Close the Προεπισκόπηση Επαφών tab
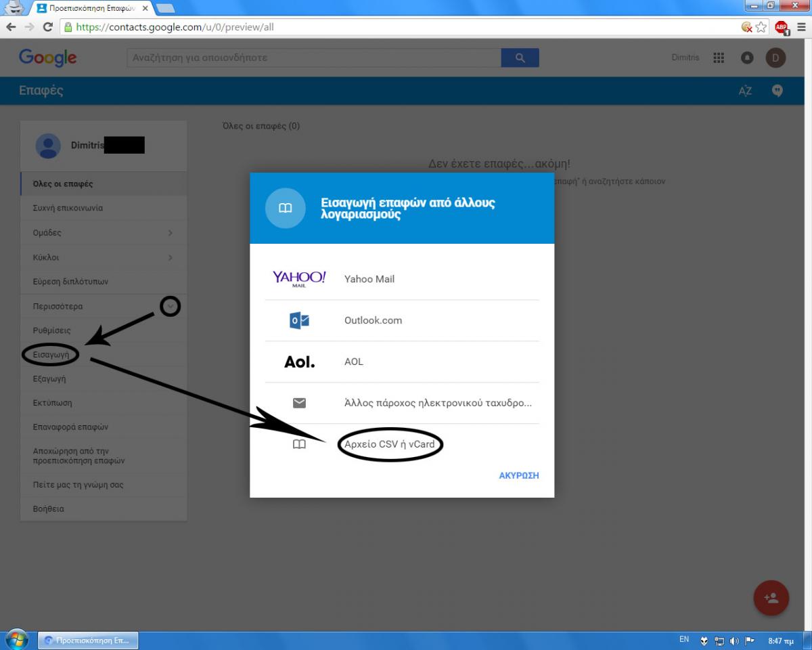This screenshot has height=650, width=812. point(145,8)
